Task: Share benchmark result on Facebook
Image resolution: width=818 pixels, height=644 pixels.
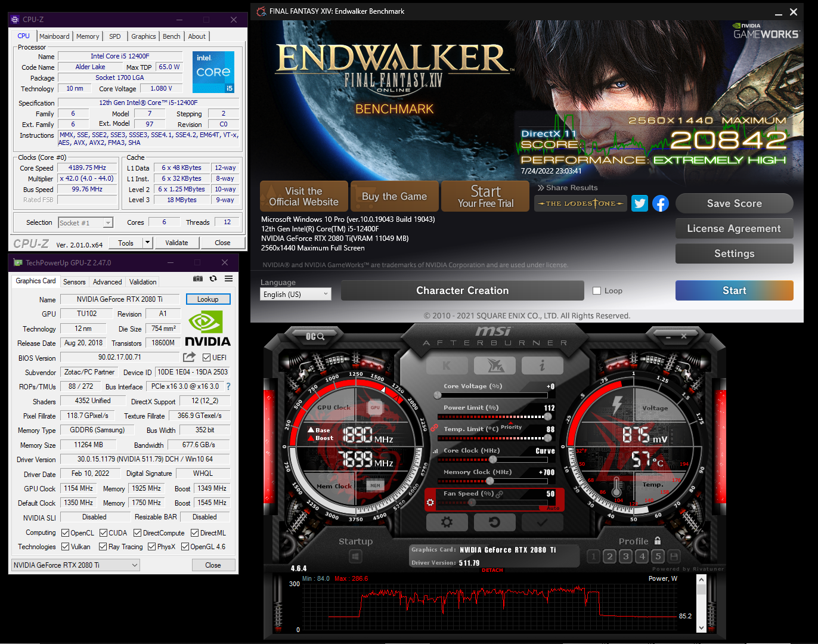Action: point(661,203)
